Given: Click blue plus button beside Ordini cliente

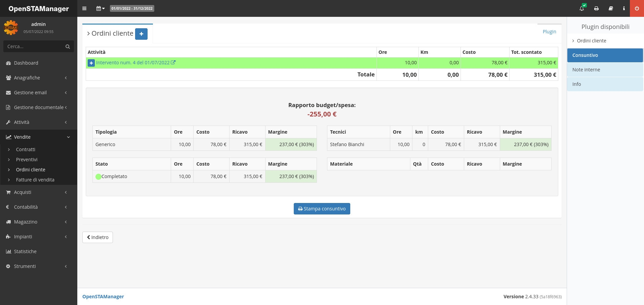Looking at the screenshot, I should coord(141,34).
